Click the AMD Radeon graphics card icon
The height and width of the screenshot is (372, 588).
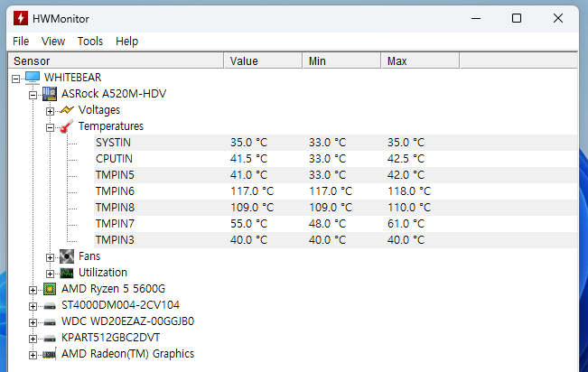pos(50,354)
